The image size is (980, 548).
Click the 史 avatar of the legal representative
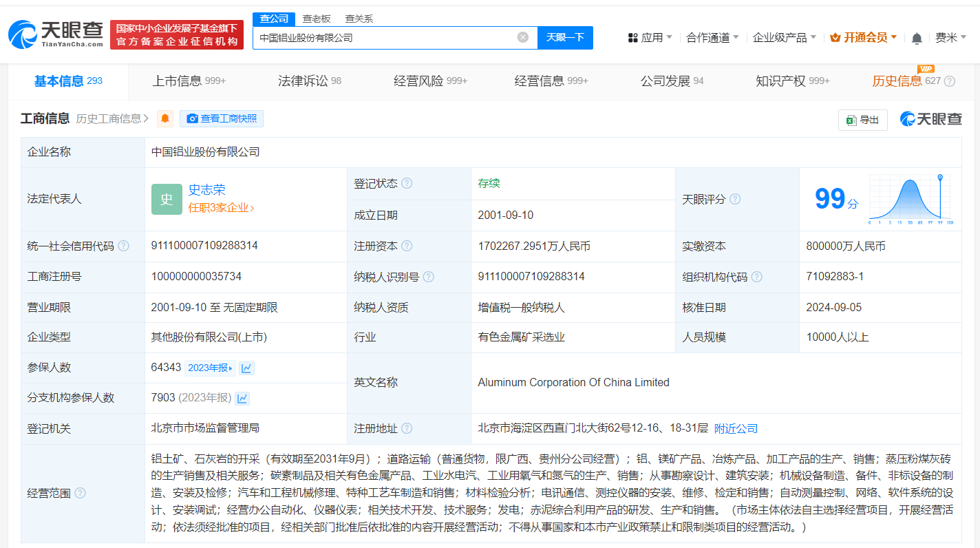pos(167,199)
